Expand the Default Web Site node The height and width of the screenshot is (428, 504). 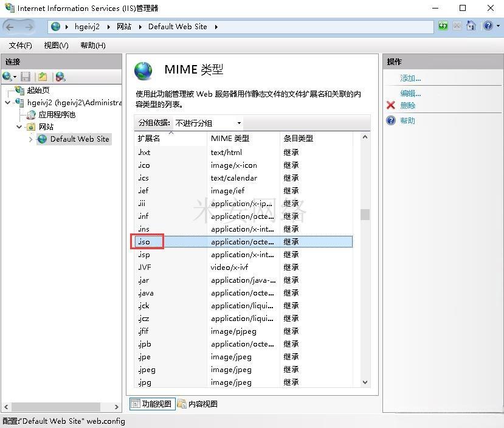[x=31, y=139]
